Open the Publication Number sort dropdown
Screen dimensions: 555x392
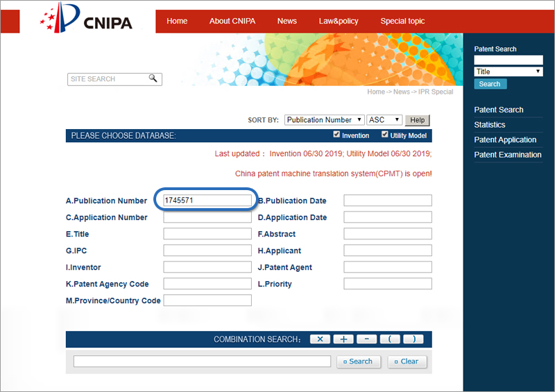click(324, 120)
